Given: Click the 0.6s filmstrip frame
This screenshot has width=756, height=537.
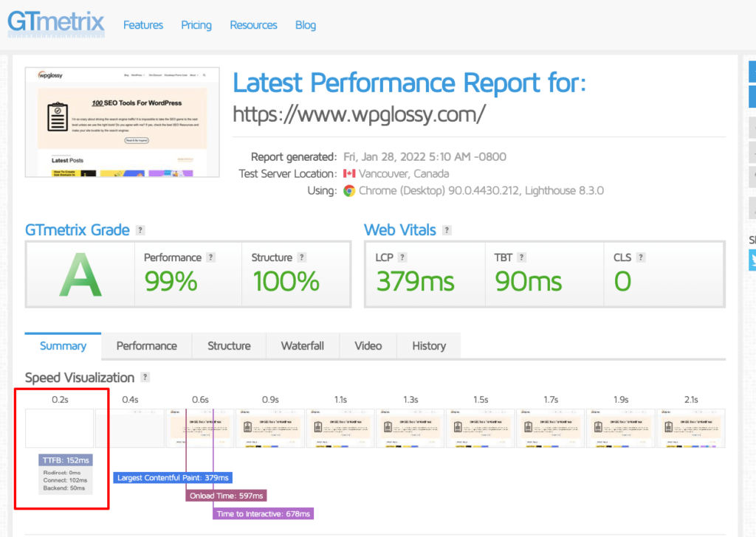Looking at the screenshot, I should tap(200, 428).
